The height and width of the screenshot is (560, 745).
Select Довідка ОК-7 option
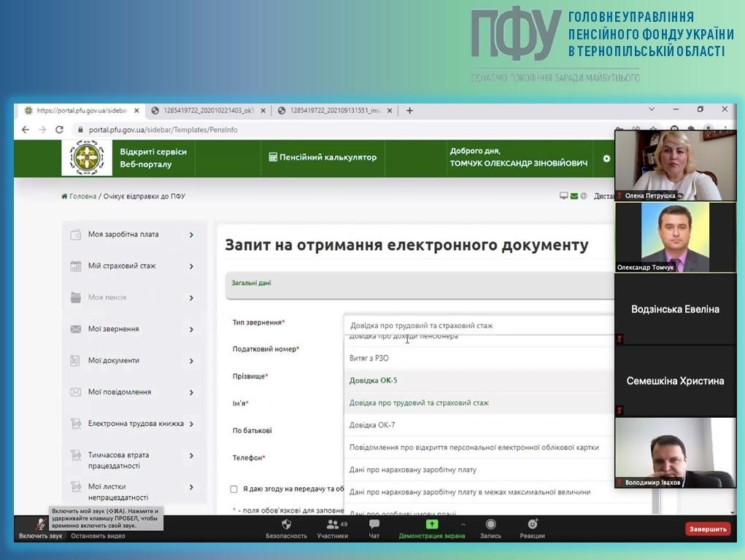(x=479, y=425)
